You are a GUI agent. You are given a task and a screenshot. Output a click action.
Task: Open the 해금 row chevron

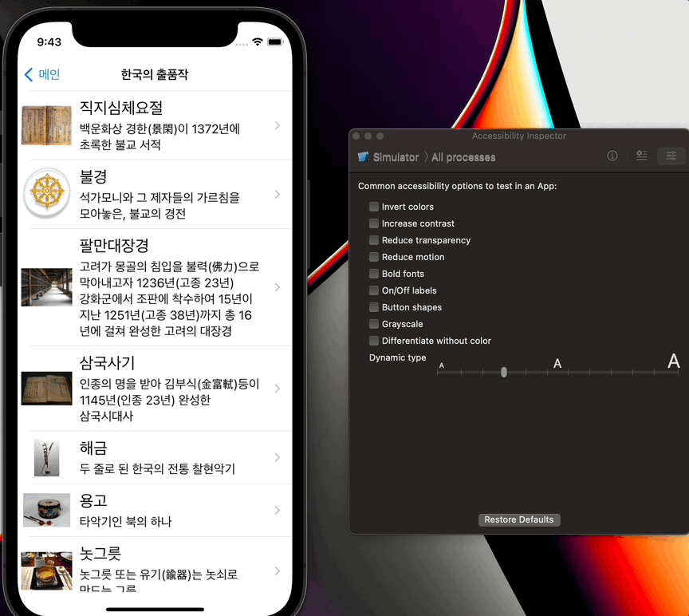pyautogui.click(x=278, y=457)
